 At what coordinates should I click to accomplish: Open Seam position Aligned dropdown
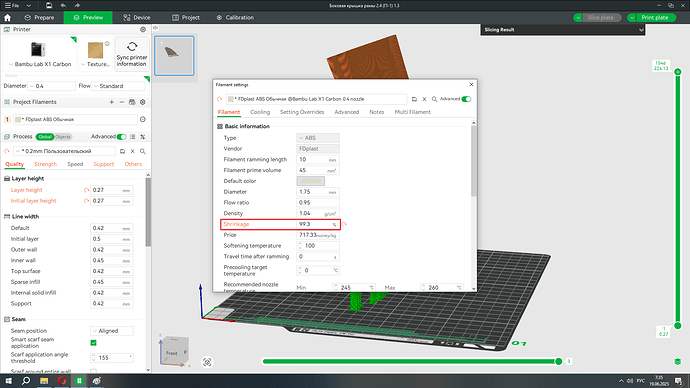coord(112,331)
